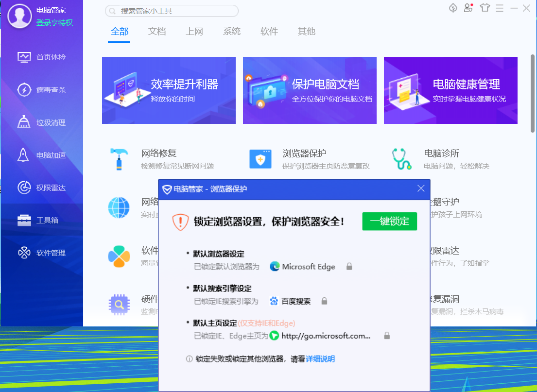Screen dimensions: 537x392
Task: Click the 百度搜索 paw icon
Action: click(x=274, y=301)
